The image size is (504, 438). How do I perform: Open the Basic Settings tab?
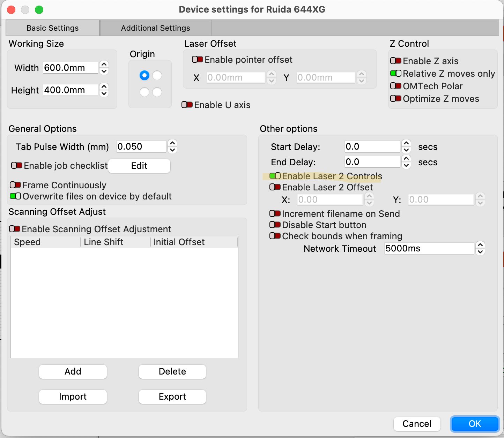tap(53, 28)
